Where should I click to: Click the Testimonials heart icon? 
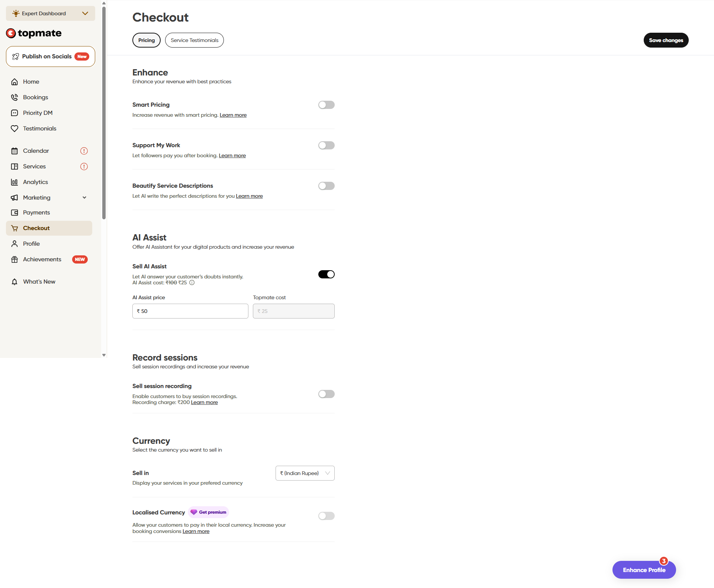tap(15, 129)
